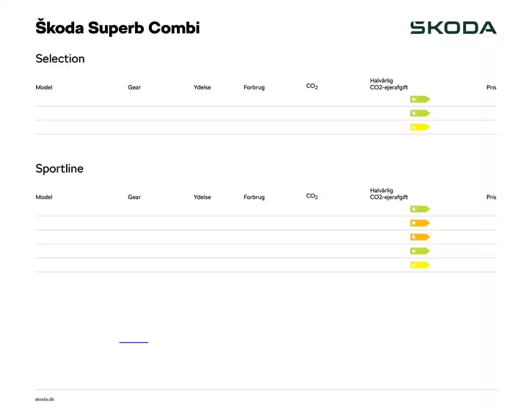Screen dimensions: 532x411
Task: Click the blue underlined link below the tables
Action: click(134, 342)
